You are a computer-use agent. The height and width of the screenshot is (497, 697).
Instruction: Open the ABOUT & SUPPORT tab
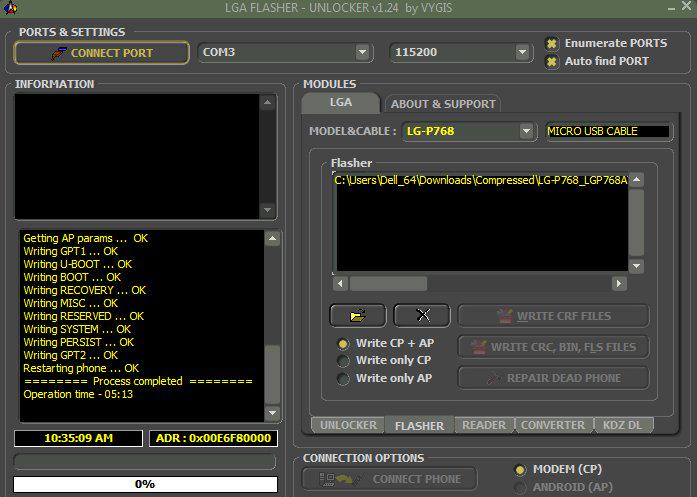click(x=443, y=104)
